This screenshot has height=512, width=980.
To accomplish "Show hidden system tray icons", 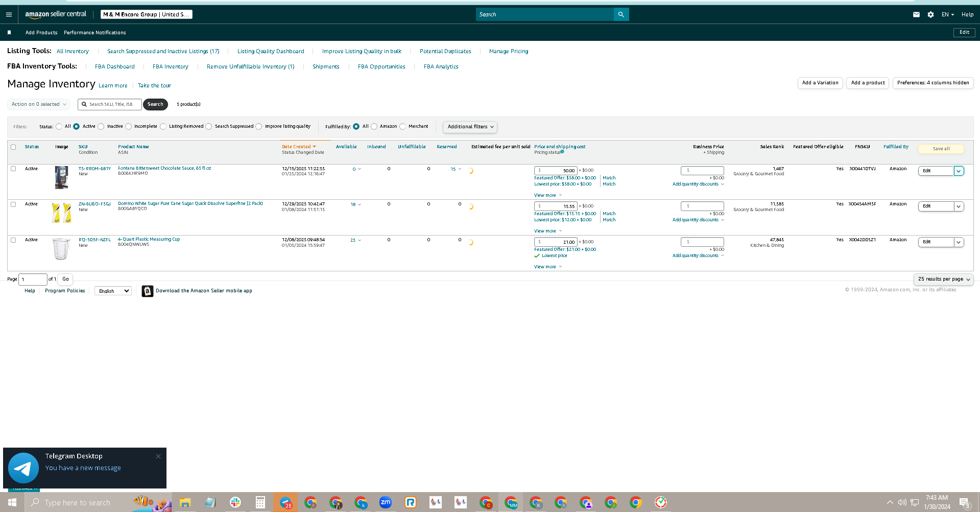I will [890, 502].
